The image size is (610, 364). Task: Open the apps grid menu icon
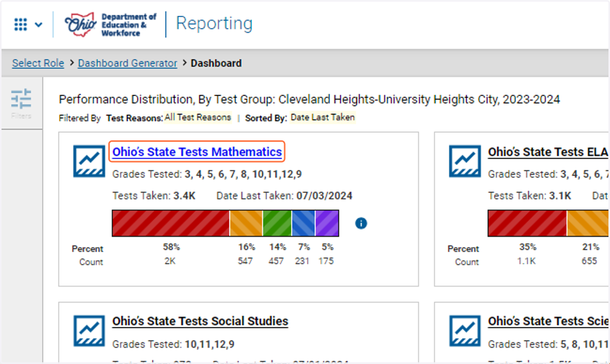coord(20,24)
